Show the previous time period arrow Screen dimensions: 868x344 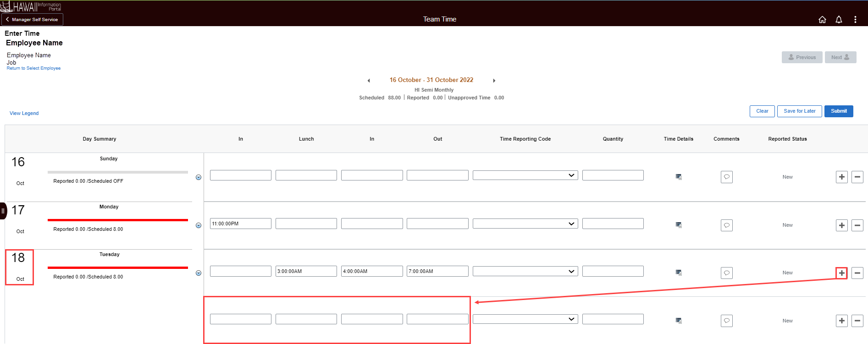[369, 81]
